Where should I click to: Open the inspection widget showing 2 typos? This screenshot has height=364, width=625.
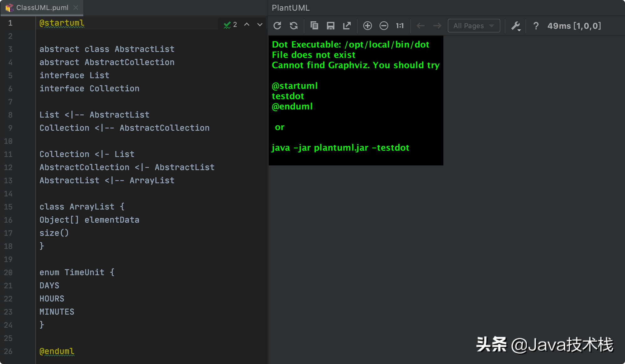(x=230, y=24)
